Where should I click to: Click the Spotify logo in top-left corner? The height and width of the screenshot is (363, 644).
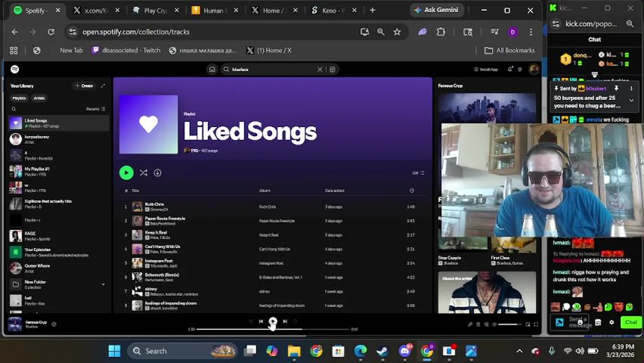[x=15, y=69]
